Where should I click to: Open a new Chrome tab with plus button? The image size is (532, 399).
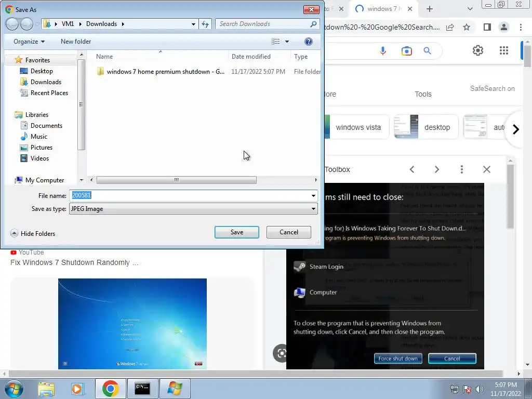pos(430,9)
